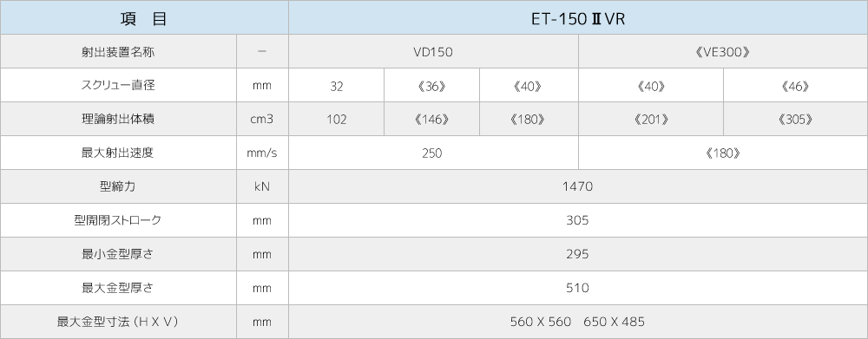The height and width of the screenshot is (339, 868).
Task: Select the 項目 header cell
Action: tap(144, 17)
